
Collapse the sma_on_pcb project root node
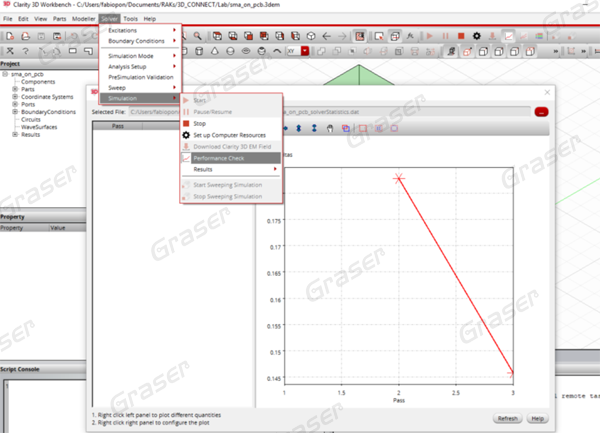[x=5, y=74]
